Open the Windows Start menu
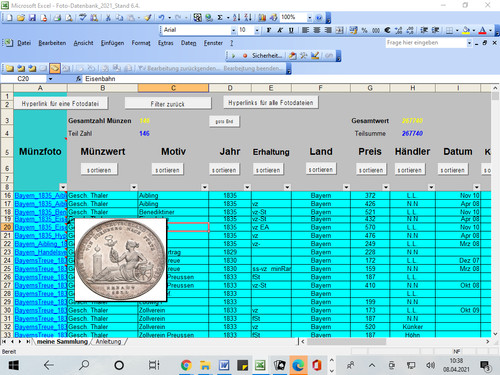 pyautogui.click(x=13, y=365)
